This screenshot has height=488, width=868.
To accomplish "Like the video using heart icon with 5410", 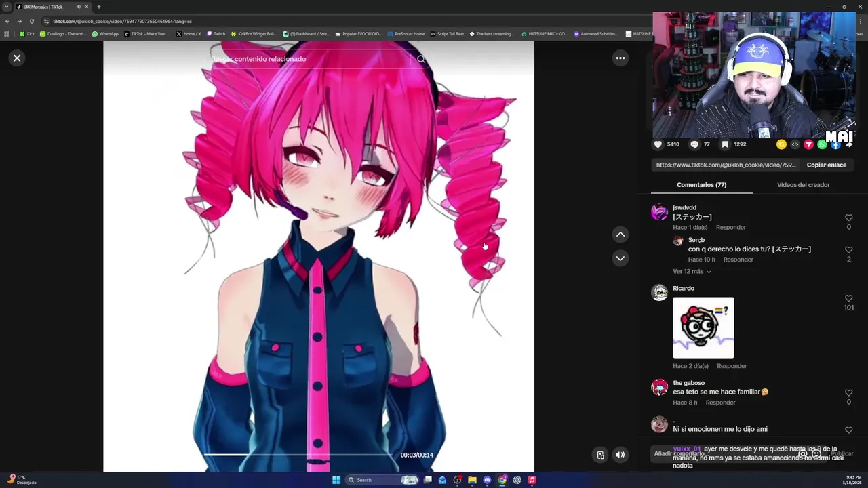I will (658, 144).
